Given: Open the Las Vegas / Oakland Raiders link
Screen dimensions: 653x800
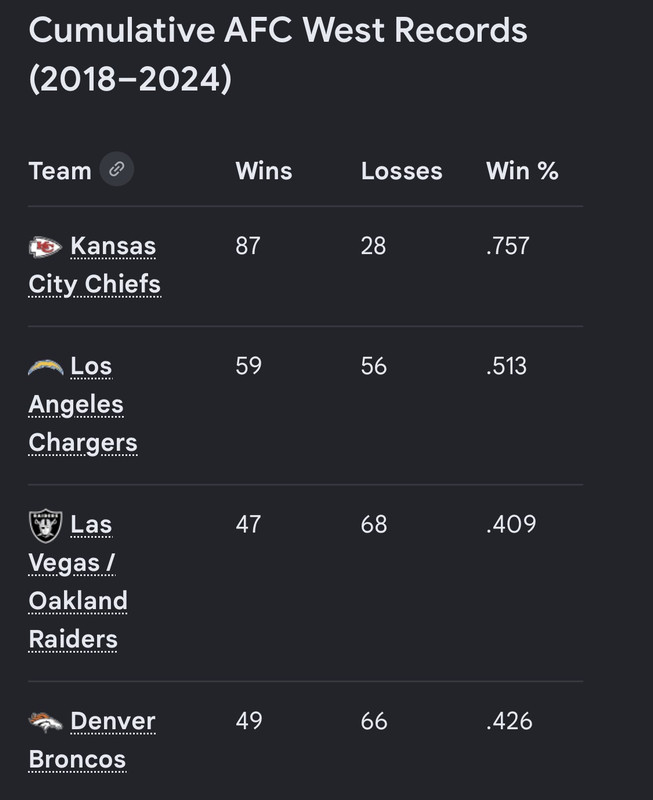Looking at the screenshot, I should click(x=78, y=582).
